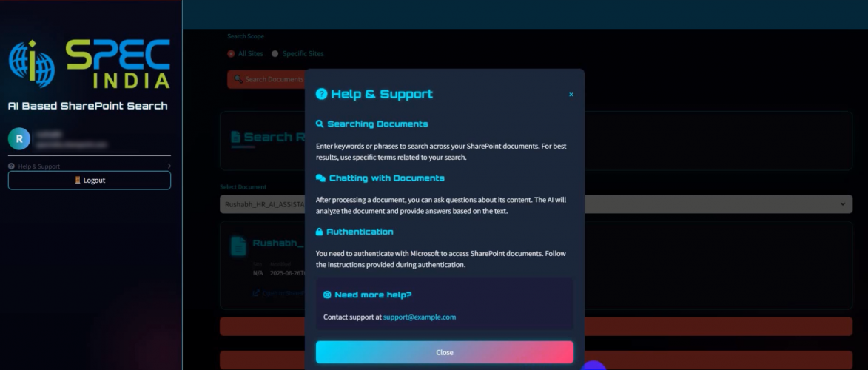
Task: Open the support@example.com email link
Action: click(x=420, y=317)
